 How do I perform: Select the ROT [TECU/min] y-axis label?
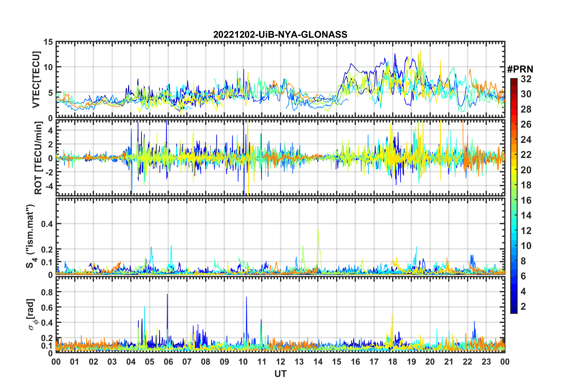tap(38, 158)
